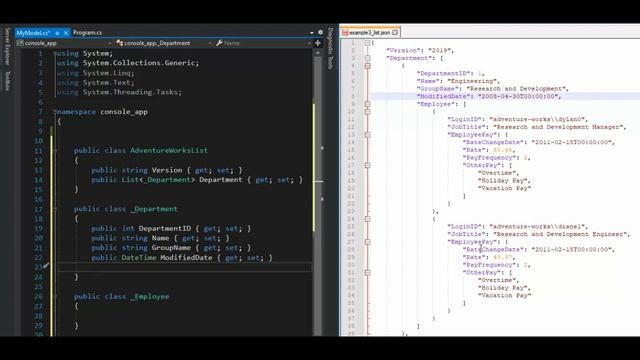Collapse the console_app namespace block
The width and height of the screenshot is (640, 360).
click(55, 111)
